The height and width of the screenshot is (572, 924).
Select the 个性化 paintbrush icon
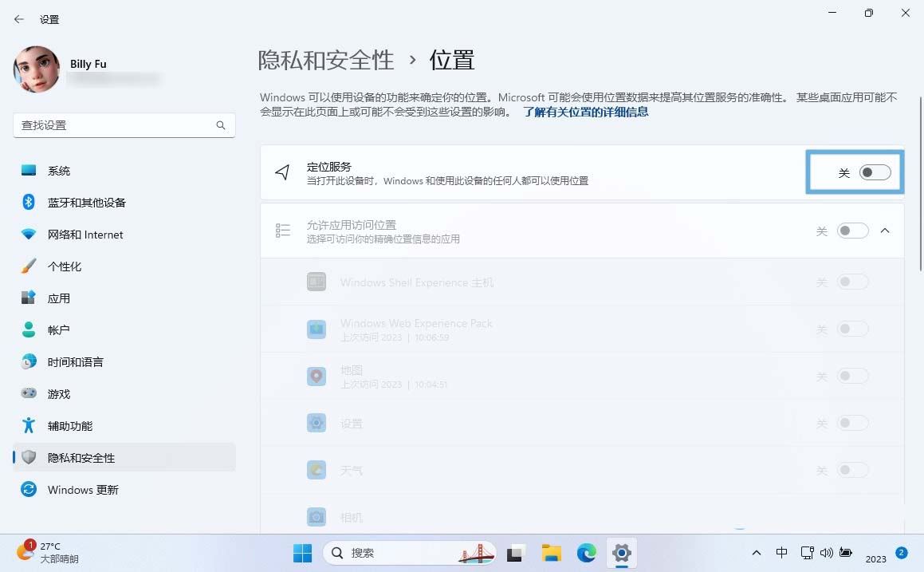pos(29,266)
